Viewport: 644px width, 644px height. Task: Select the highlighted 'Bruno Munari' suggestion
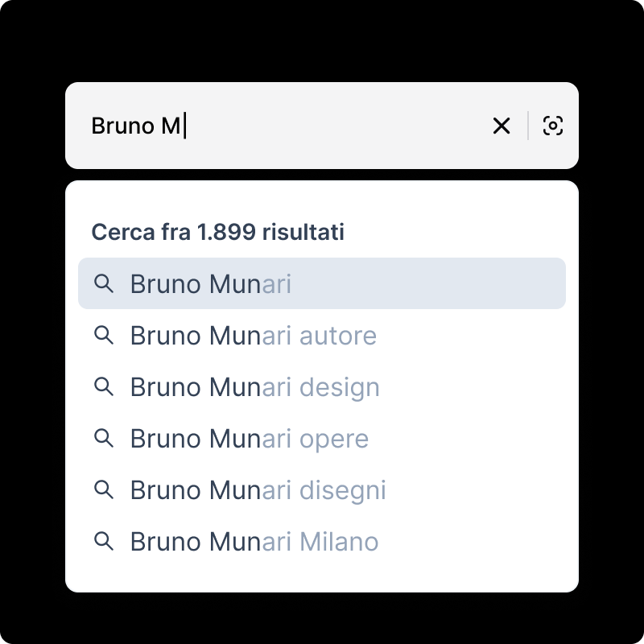(210, 284)
